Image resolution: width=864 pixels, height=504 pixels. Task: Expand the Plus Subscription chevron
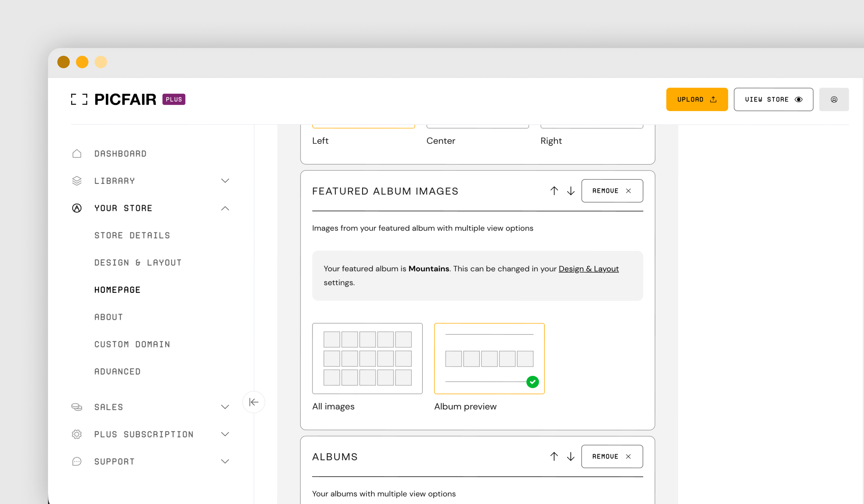coord(225,434)
